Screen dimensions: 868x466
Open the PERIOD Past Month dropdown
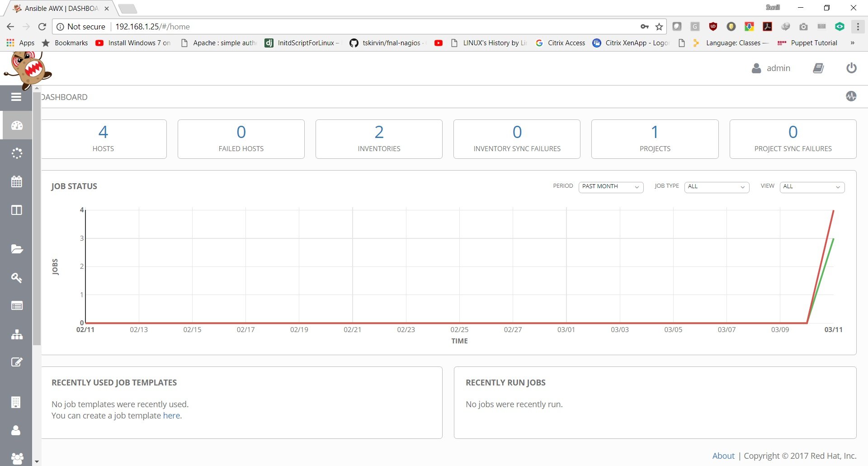(611, 187)
